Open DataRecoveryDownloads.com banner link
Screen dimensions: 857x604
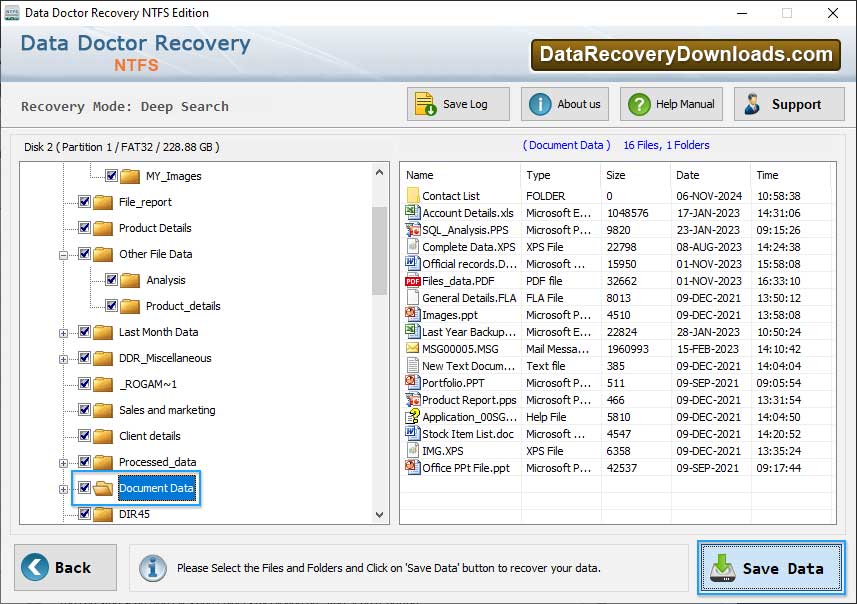685,55
